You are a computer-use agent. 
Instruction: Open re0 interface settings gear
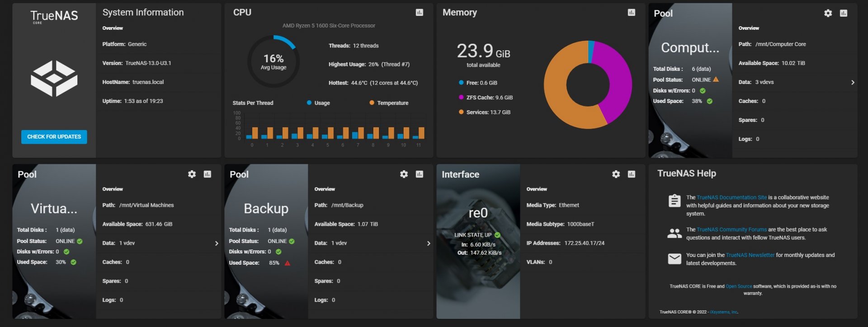[x=616, y=174]
